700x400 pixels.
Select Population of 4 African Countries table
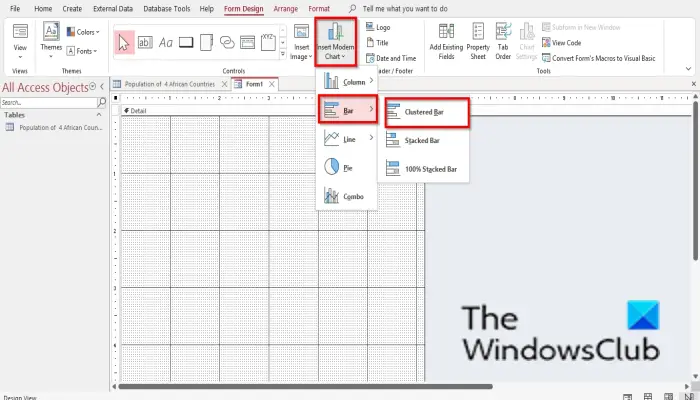[x=54, y=128]
